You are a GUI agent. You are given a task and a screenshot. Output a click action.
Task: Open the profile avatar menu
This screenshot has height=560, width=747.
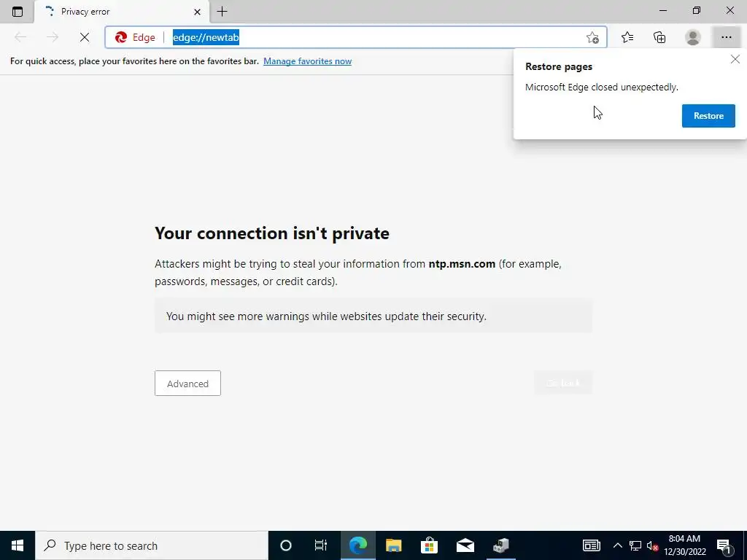point(693,37)
